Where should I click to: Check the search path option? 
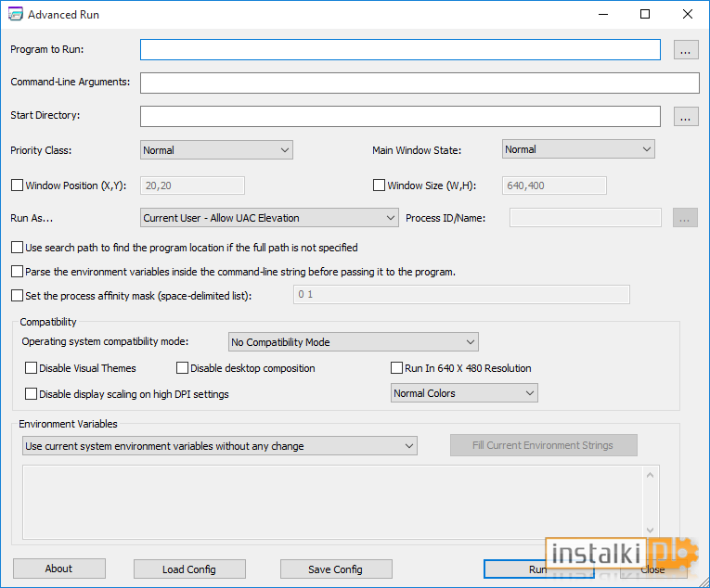coord(18,247)
